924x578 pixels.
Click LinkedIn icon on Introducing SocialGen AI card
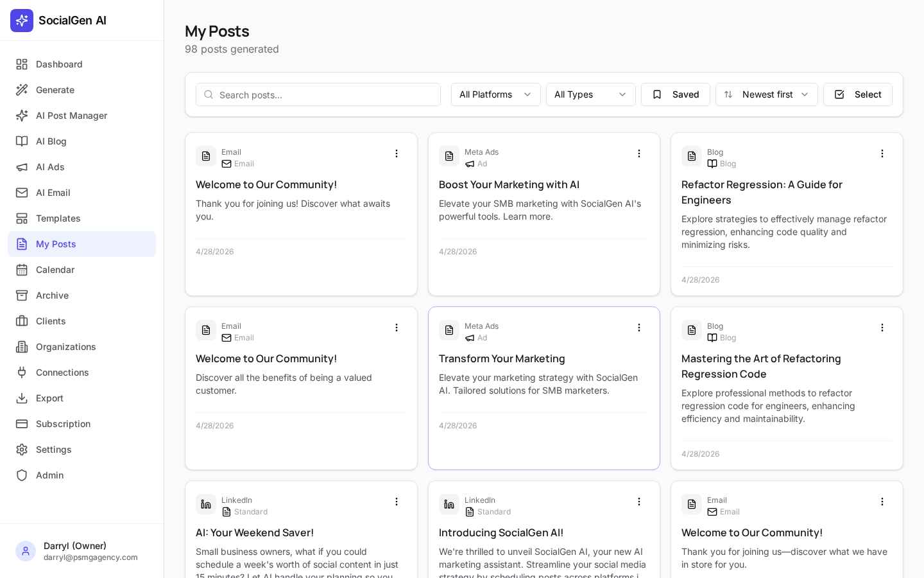coord(449,504)
